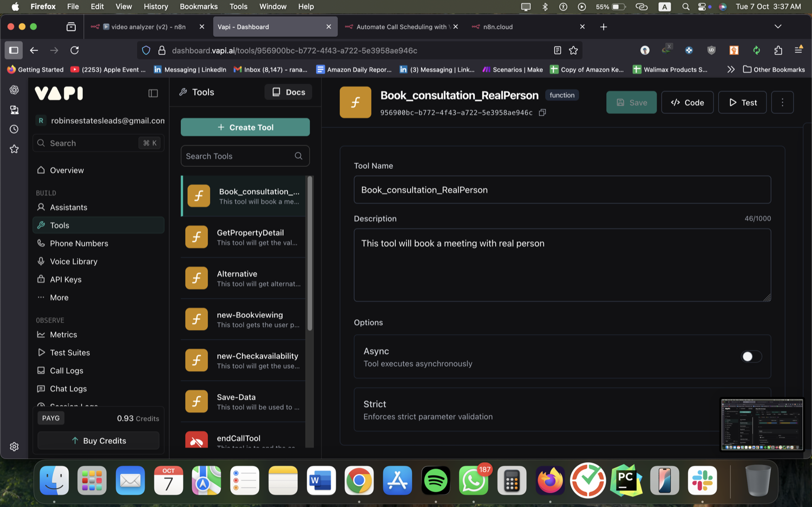Screen dimensions: 812x507
Task: Bookmark this page with star icon
Action: (x=573, y=50)
